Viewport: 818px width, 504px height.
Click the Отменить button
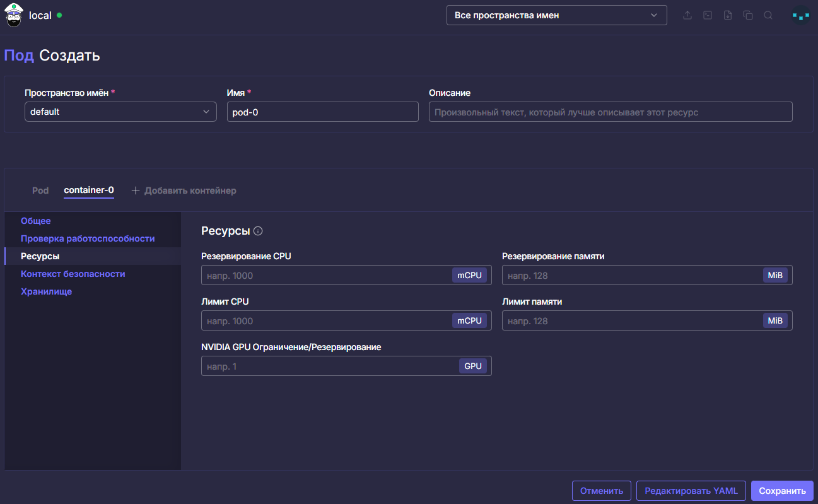[x=602, y=491]
